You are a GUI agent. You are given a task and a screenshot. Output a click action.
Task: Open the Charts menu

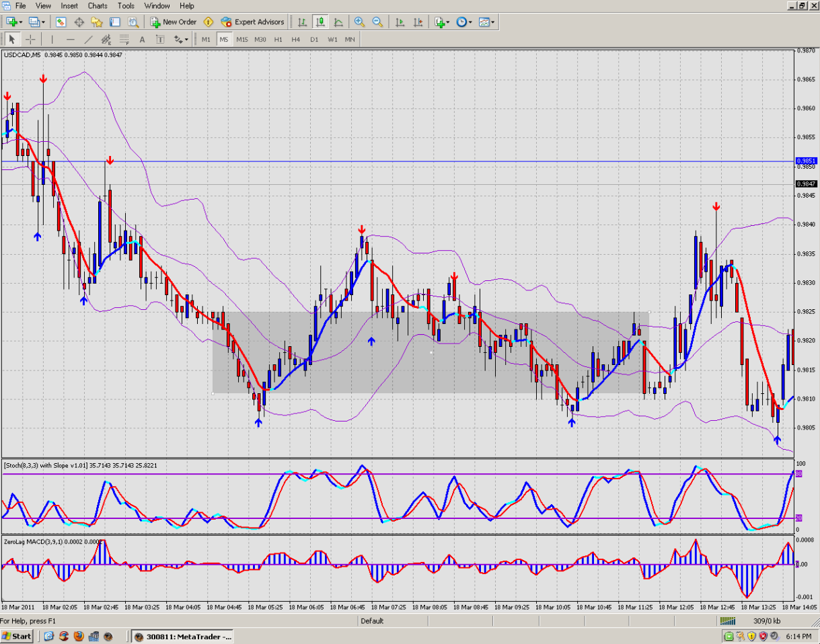click(x=98, y=5)
